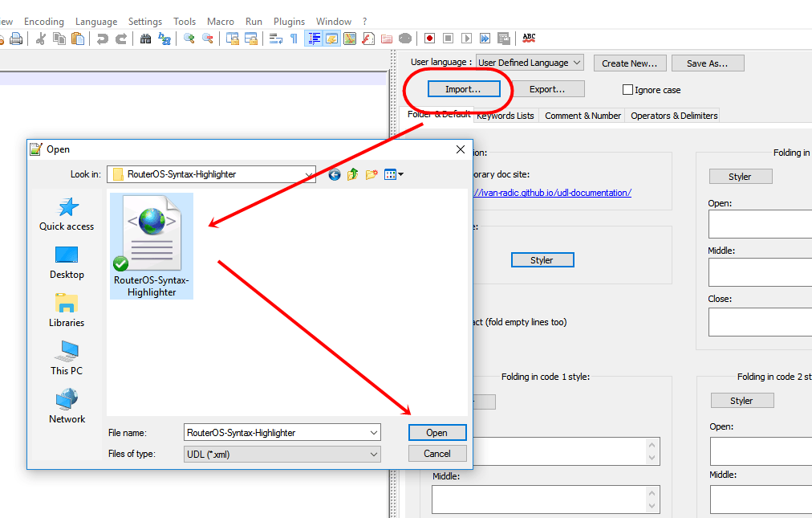
Task: Click the Export... button
Action: [547, 89]
